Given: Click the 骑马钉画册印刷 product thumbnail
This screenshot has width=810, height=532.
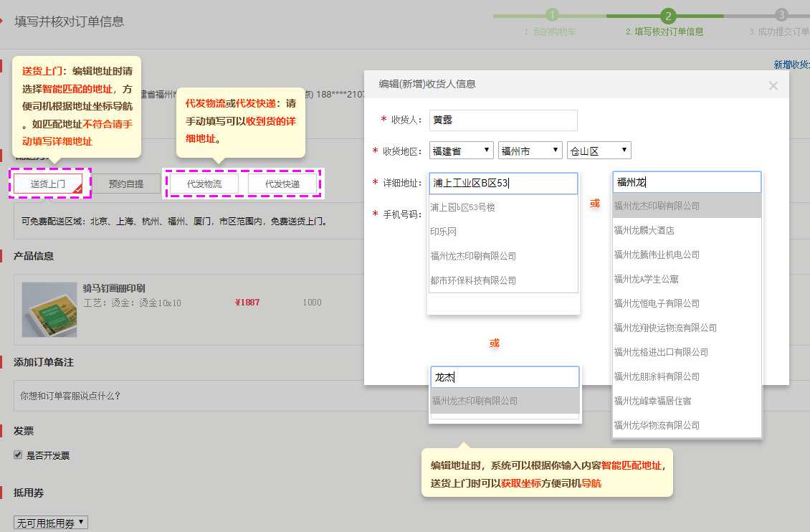Looking at the screenshot, I should click(x=49, y=310).
